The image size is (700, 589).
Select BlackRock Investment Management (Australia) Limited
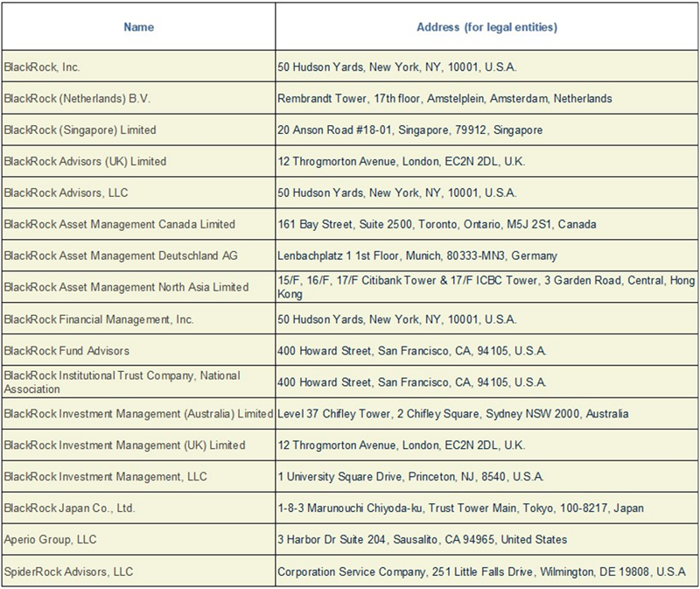pyautogui.click(x=138, y=413)
